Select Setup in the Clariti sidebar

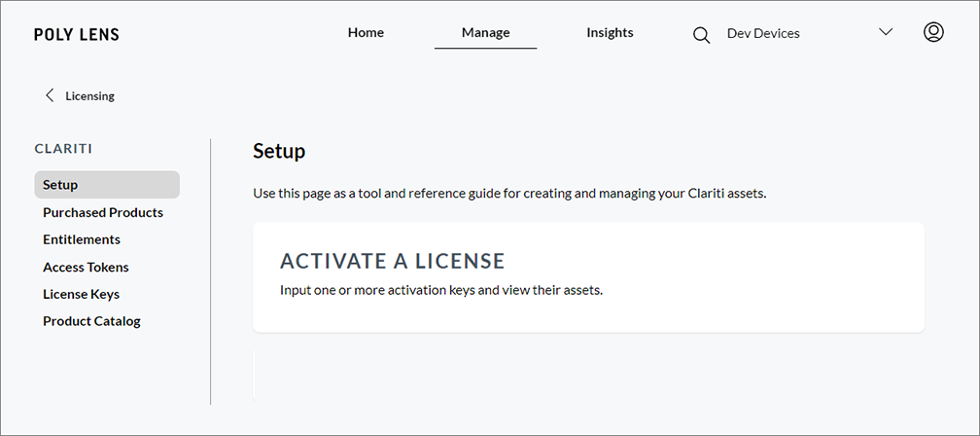coord(107,185)
